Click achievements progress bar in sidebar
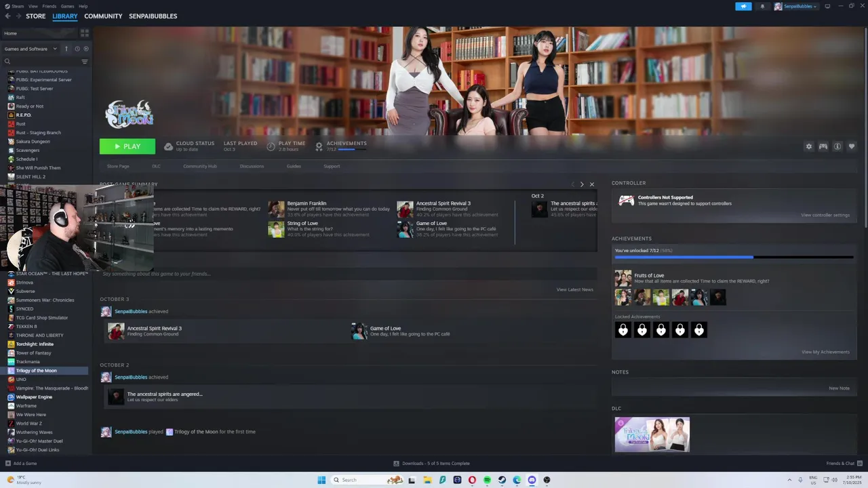Image resolution: width=868 pixels, height=488 pixels. (x=734, y=258)
